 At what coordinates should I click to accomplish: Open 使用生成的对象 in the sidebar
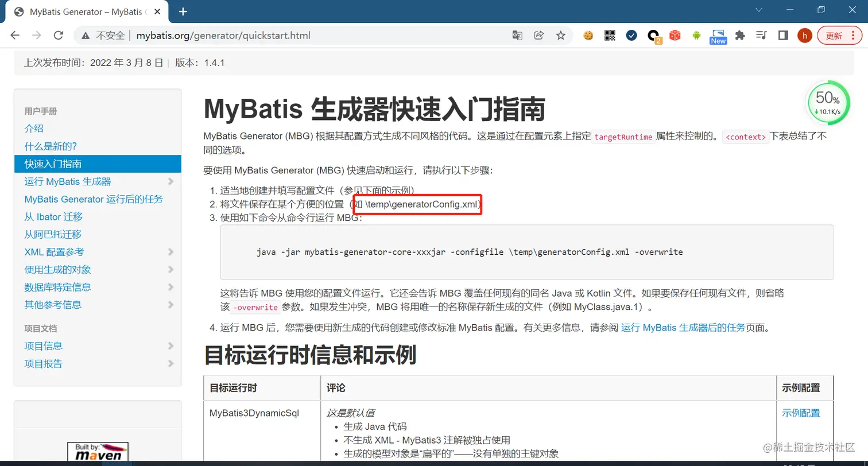(57, 270)
